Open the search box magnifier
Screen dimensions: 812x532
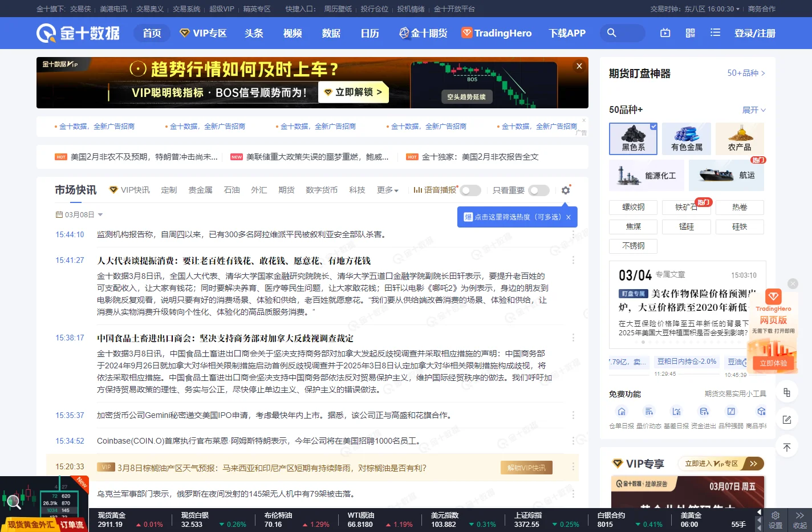click(611, 33)
